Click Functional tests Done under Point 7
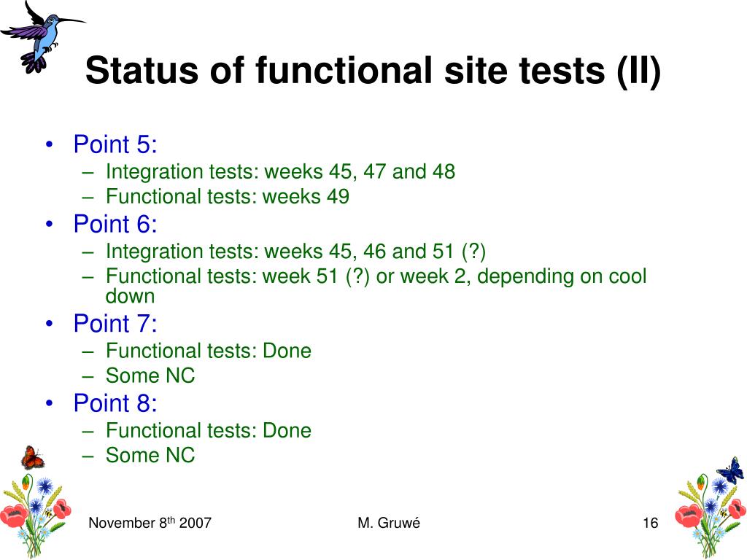747x560 pixels. (x=208, y=351)
